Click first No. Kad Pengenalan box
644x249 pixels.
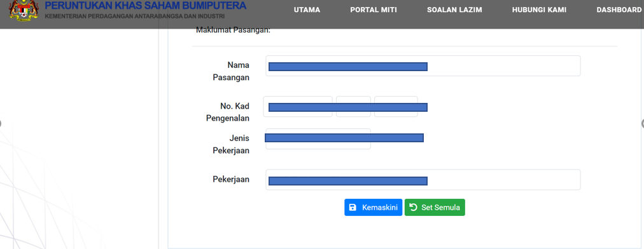click(298, 107)
